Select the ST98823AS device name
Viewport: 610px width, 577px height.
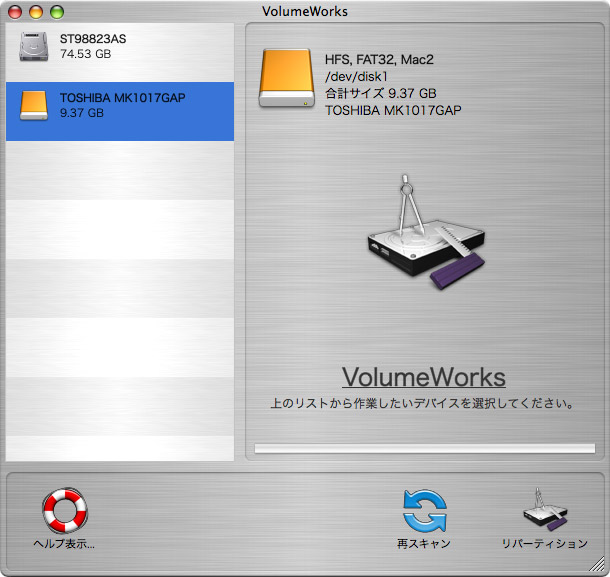93,39
